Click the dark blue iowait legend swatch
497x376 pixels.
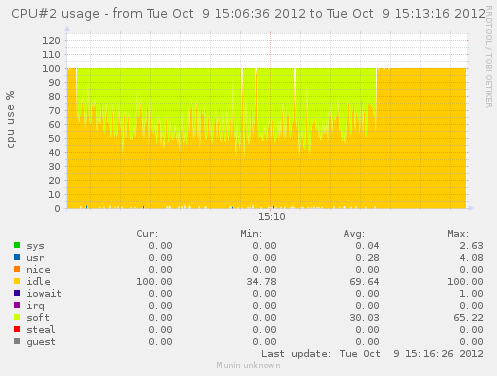pyautogui.click(x=17, y=293)
